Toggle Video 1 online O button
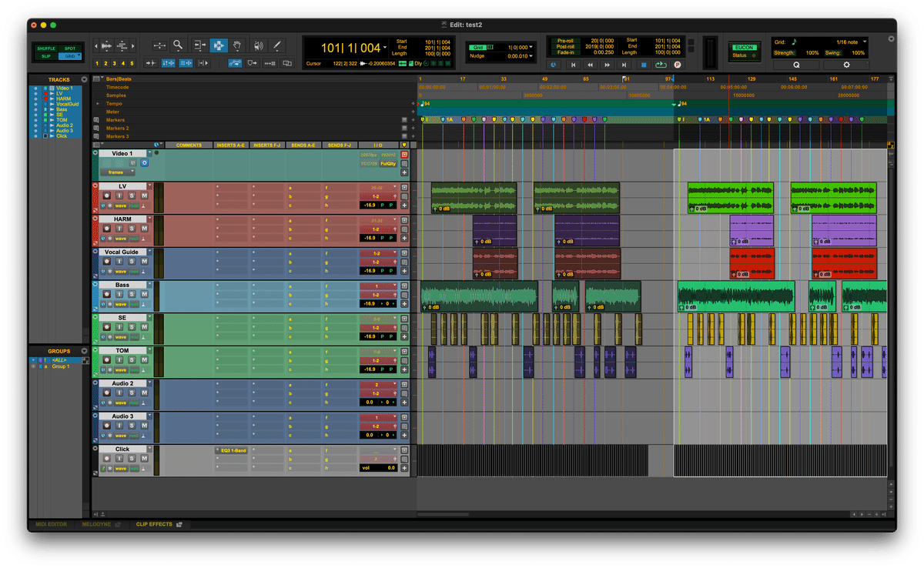924x568 pixels. pos(144,163)
